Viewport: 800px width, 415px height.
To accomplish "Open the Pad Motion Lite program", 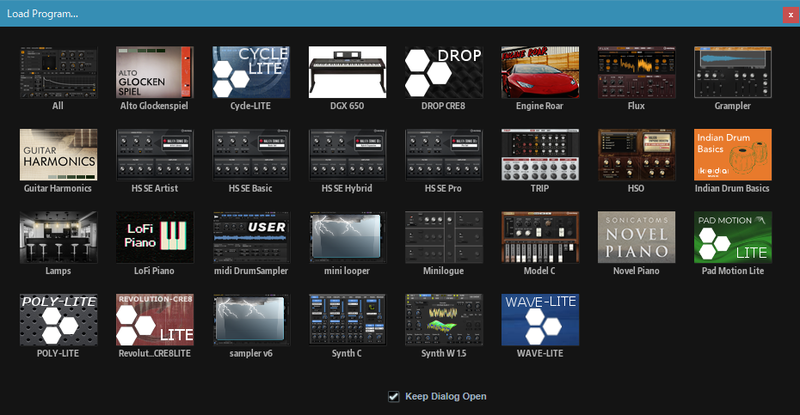I will coord(733,237).
